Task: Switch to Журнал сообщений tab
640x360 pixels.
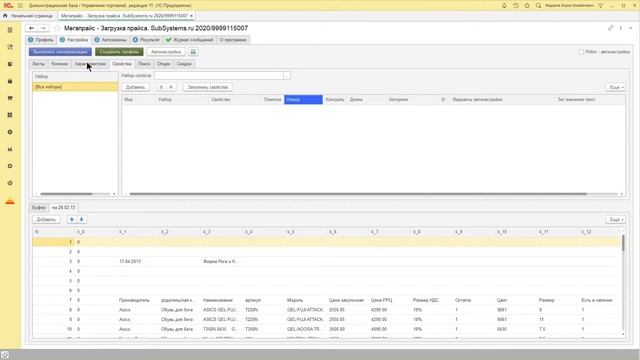Action: 189,40
